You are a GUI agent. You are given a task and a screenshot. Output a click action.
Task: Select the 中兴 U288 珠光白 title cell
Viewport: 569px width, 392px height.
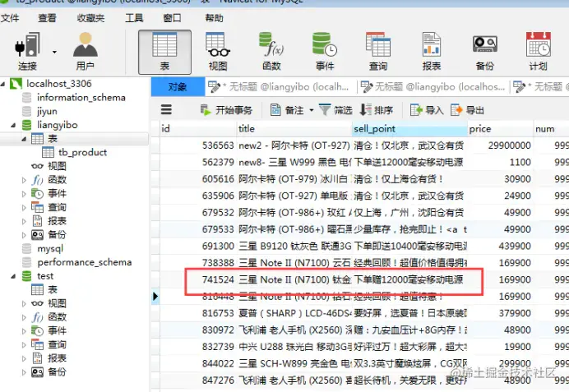[294, 347]
